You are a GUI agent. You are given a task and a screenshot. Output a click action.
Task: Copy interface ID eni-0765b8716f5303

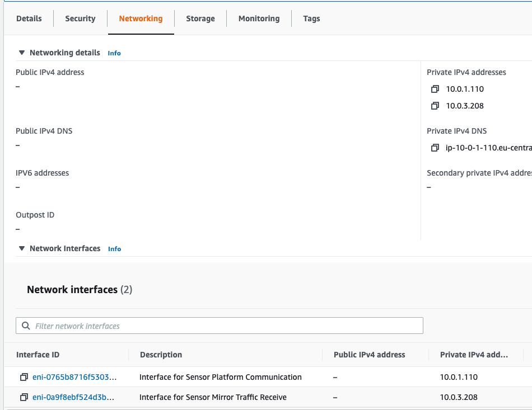click(24, 378)
